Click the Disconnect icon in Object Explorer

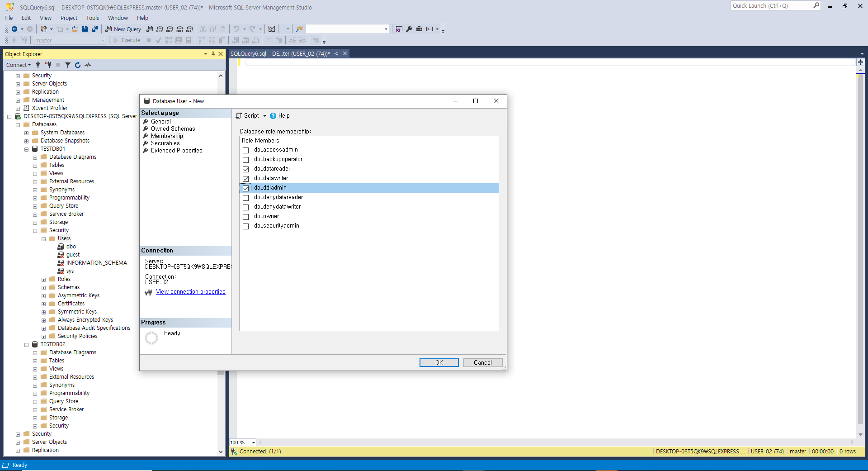pyautogui.click(x=48, y=65)
